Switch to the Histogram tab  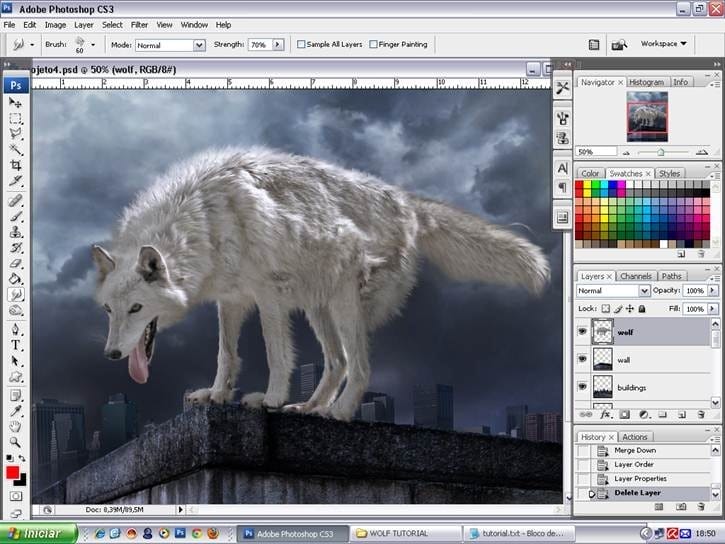coord(646,82)
